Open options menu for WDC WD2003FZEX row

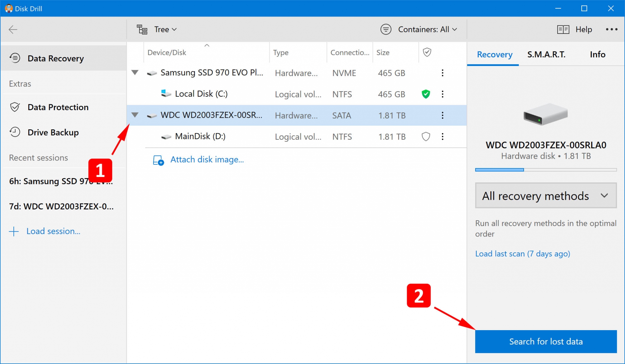click(443, 115)
